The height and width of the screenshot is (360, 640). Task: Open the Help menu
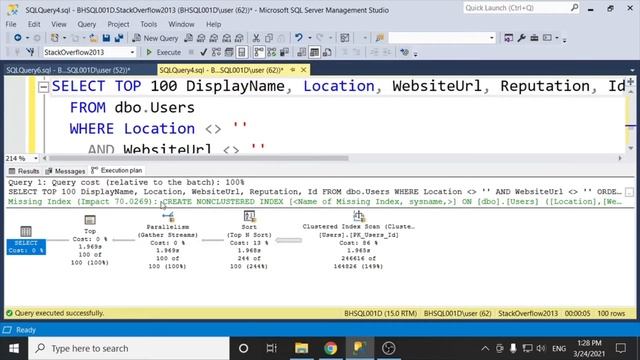click(213, 24)
